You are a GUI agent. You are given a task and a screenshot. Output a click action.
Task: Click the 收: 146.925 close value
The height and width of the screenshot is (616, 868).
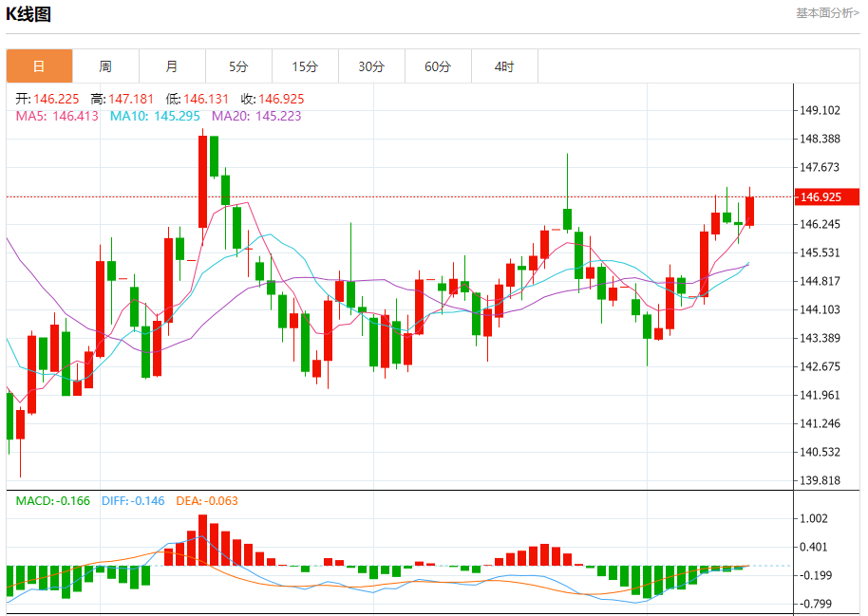(273, 99)
